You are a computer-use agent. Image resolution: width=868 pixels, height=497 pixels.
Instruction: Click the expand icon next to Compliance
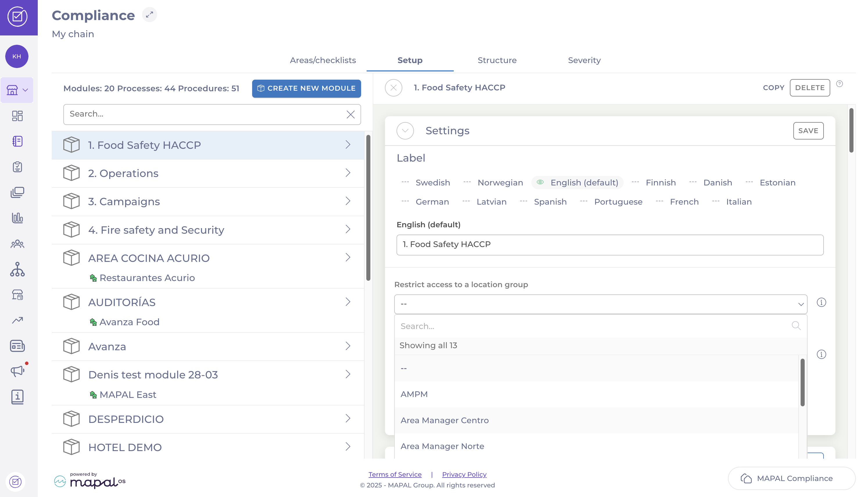pos(149,15)
